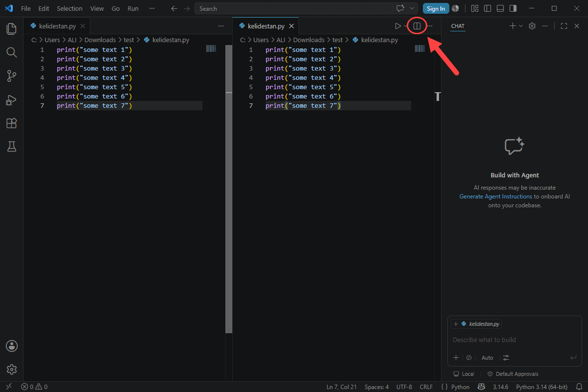Open the Auto model picker dropdown
Screen dimensions: 588x392
click(x=487, y=358)
